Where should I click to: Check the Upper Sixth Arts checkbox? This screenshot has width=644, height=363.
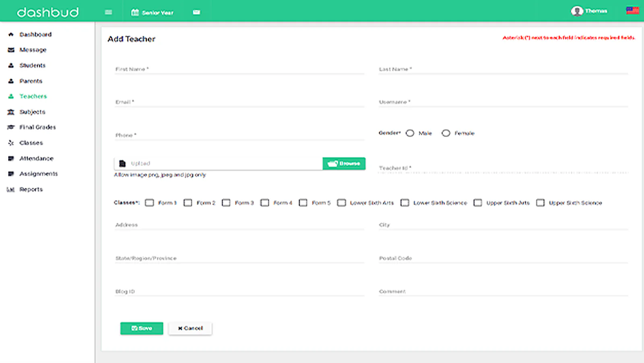(x=478, y=203)
